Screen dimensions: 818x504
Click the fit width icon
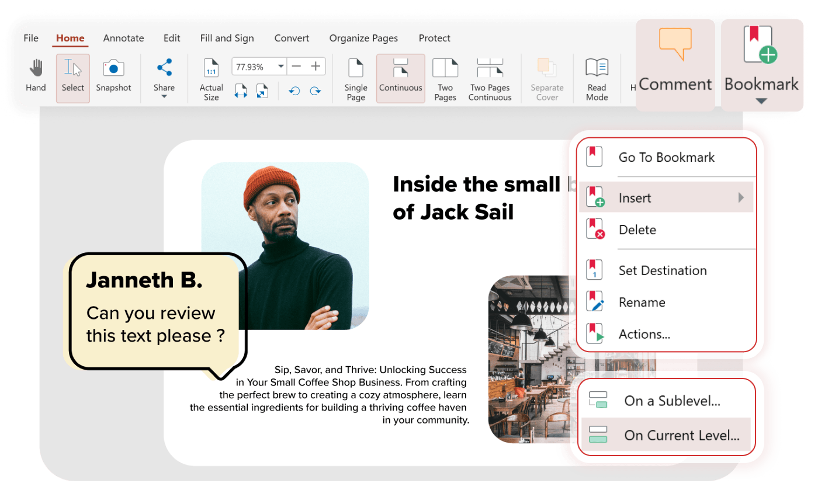241,91
